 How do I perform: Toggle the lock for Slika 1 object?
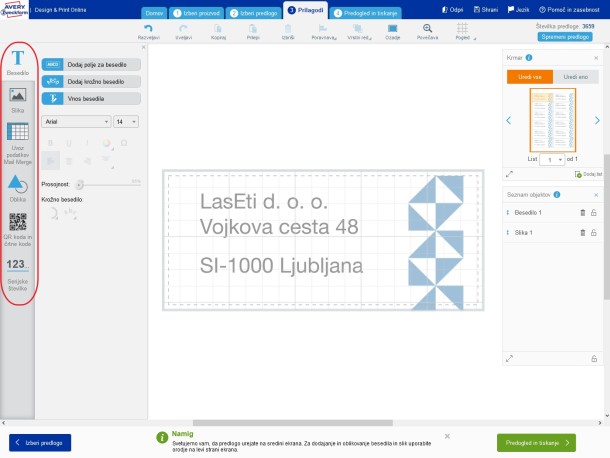pos(594,232)
